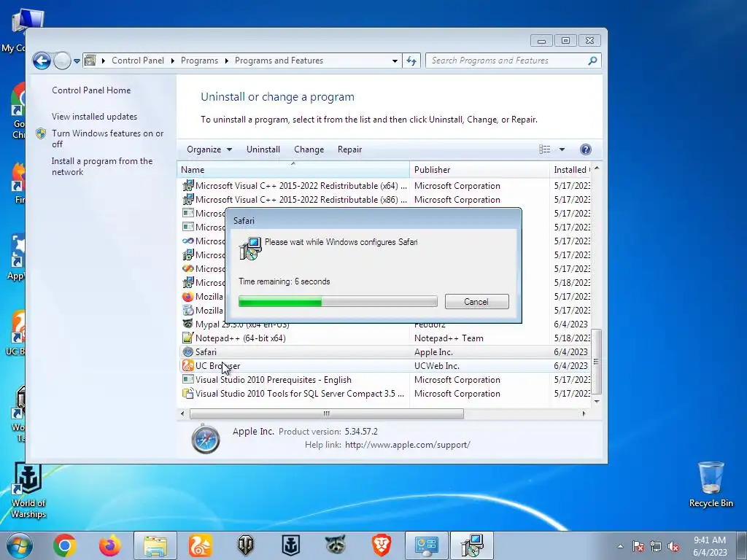Click vertical scrollbar down arrow
This screenshot has height=560, width=747.
pyautogui.click(x=597, y=402)
